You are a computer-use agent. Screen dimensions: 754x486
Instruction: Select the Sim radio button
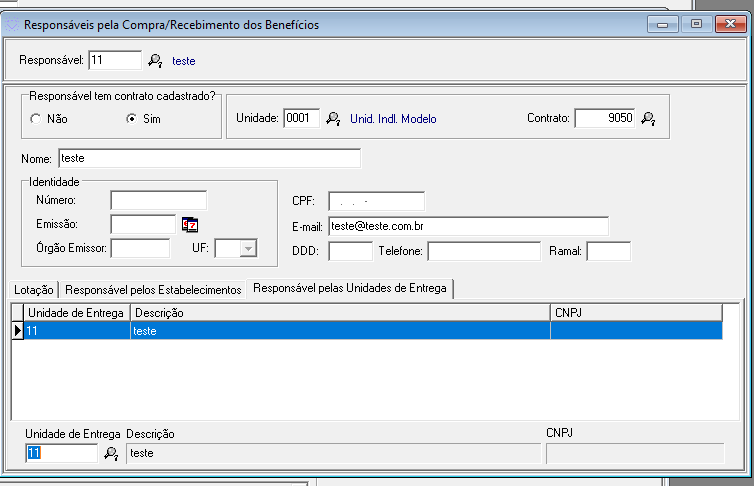point(131,119)
